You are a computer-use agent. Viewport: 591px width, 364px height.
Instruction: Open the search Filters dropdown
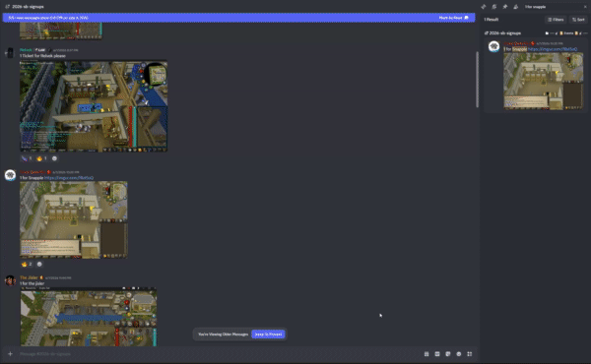click(x=556, y=20)
